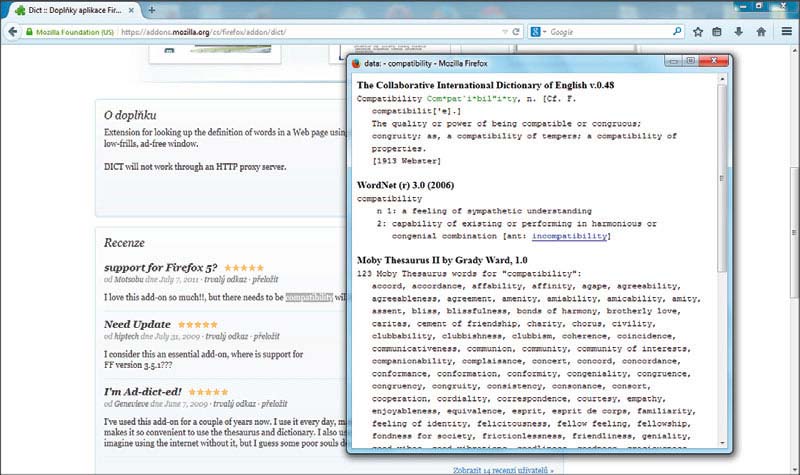Click the I'm Ad-dict-ed! review title

point(143,391)
